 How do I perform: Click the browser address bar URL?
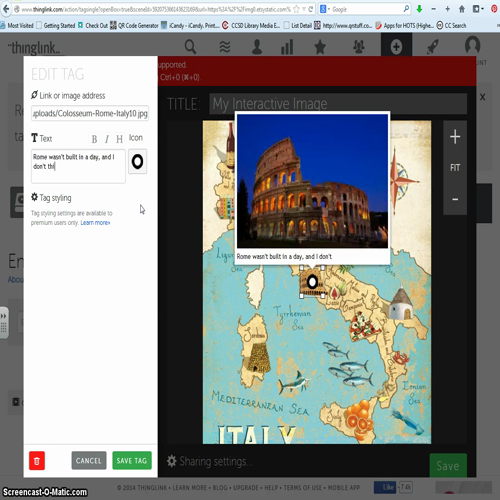(x=156, y=9)
